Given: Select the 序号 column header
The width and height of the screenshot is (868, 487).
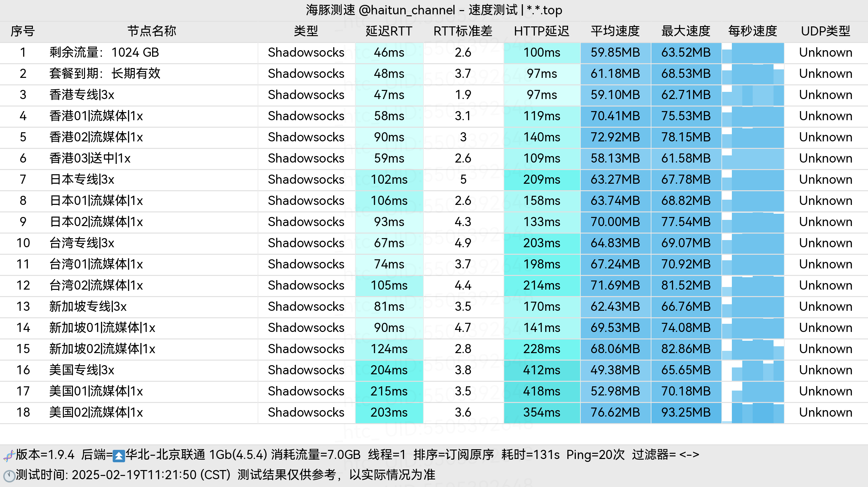Looking at the screenshot, I should click(x=22, y=31).
